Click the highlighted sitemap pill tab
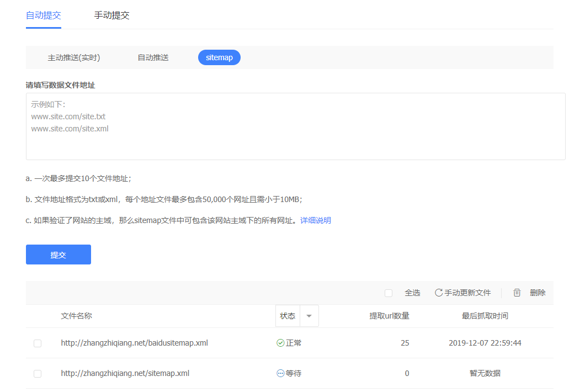The width and height of the screenshot is (585, 392). pos(219,57)
